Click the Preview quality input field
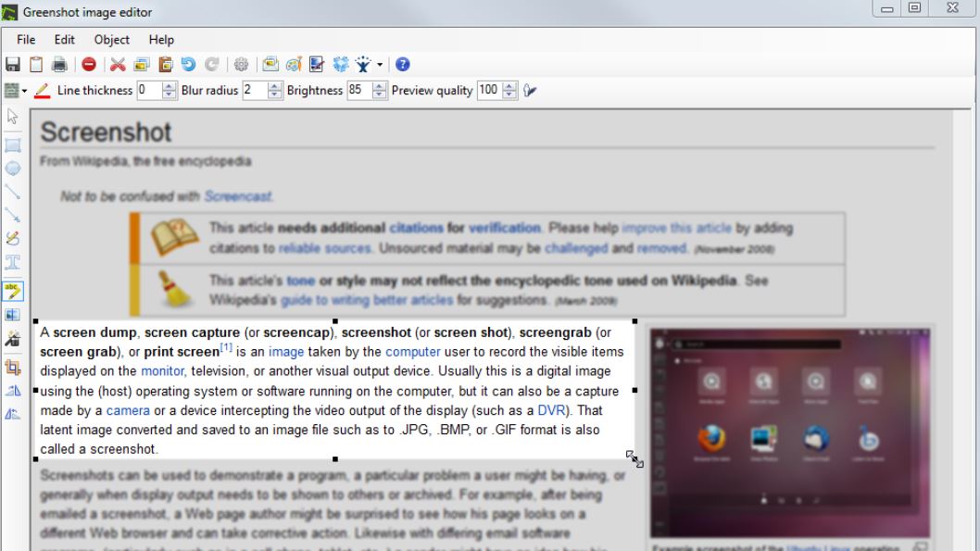The image size is (980, 551). tap(490, 90)
